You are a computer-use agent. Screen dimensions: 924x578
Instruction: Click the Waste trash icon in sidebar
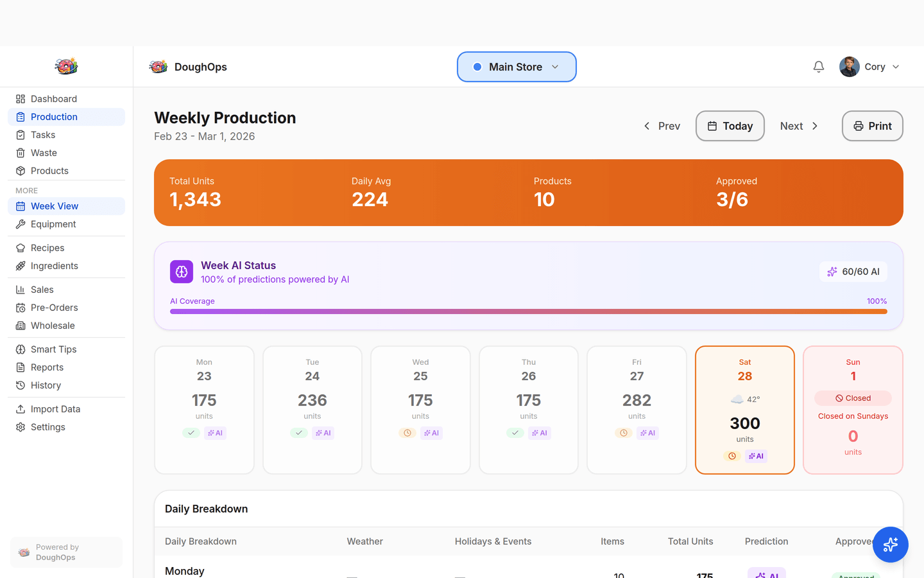tap(20, 152)
